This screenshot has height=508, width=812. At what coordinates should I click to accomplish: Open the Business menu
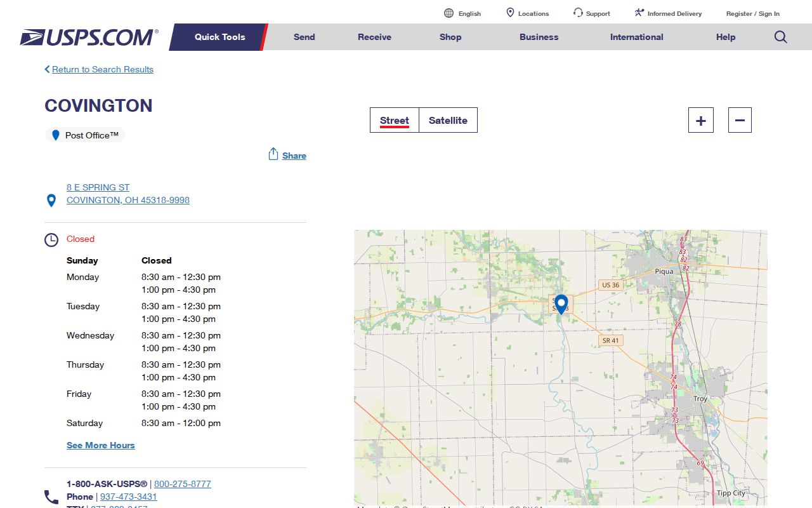pos(539,37)
